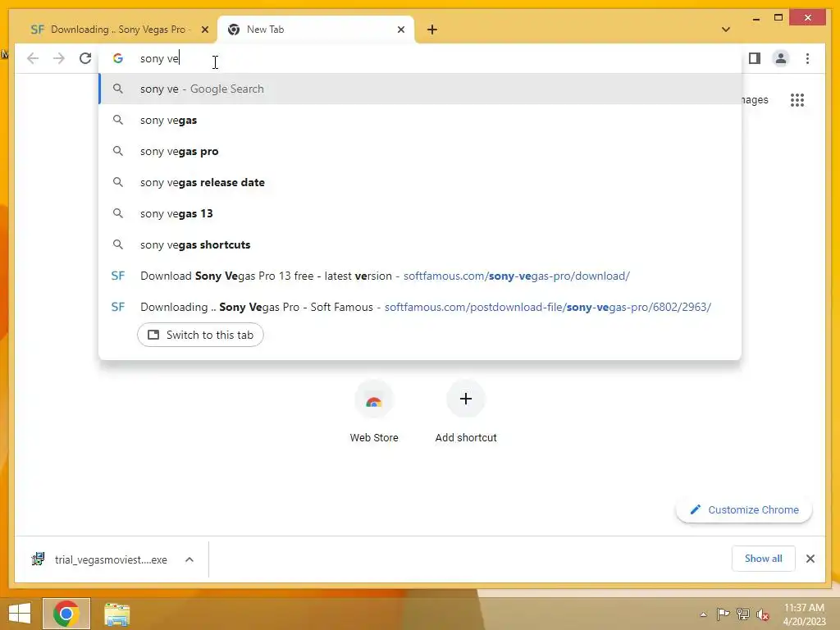Choose 'sony vegas 13' suggestion
Screen dimensions: 840x630
click(x=420, y=213)
